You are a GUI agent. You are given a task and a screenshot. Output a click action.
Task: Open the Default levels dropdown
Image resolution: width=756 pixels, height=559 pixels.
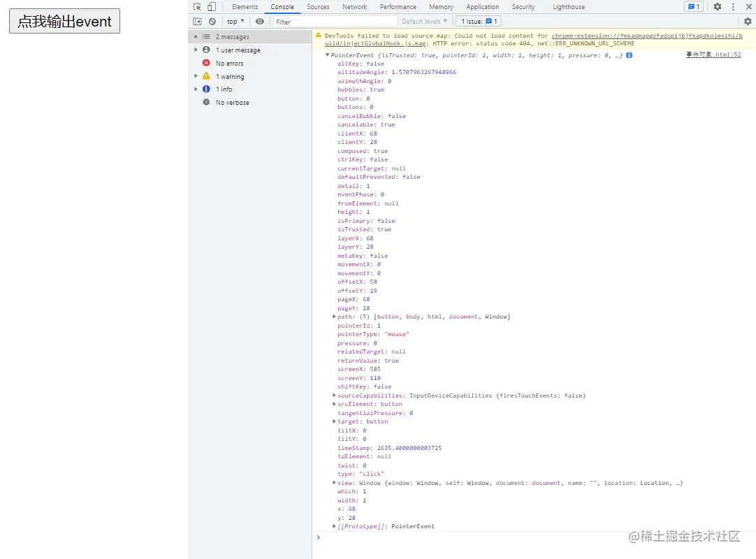pos(425,21)
